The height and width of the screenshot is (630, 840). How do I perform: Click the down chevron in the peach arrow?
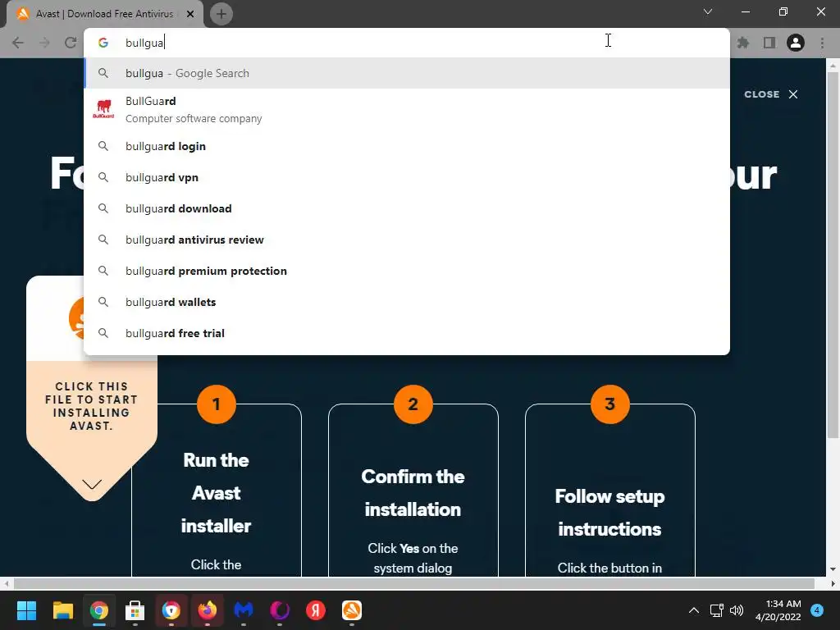92,484
